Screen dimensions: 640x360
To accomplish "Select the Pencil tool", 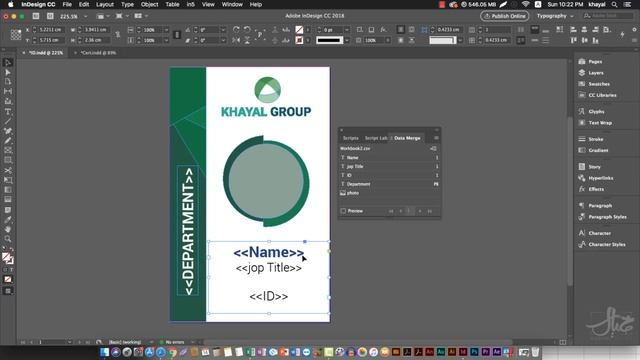I will [8, 141].
